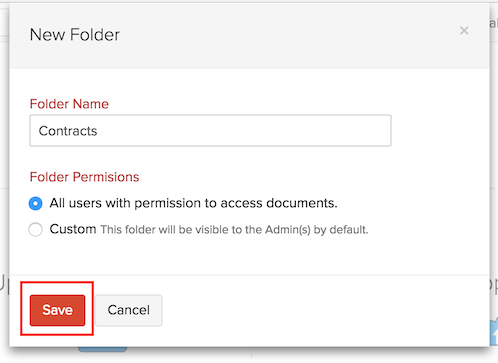Click the 'Folder Permisions' section heading
The image size is (498, 363).
(84, 177)
